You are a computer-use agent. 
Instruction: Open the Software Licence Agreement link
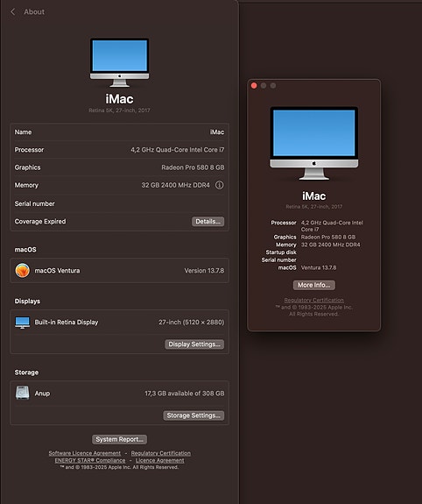[x=85, y=453]
